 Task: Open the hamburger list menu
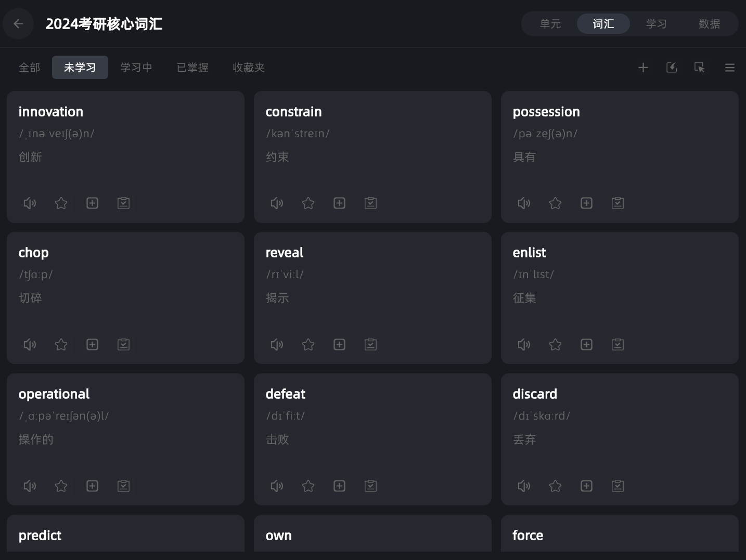[729, 68]
